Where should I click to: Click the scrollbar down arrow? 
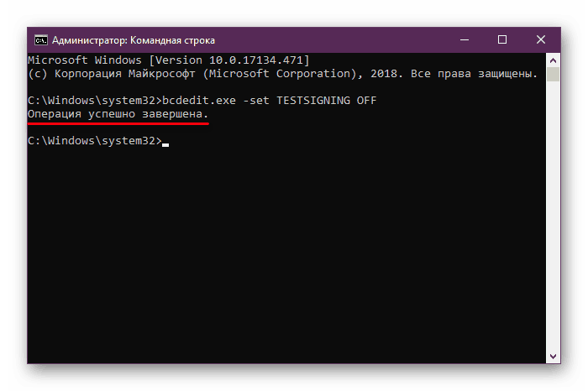[x=553, y=357]
